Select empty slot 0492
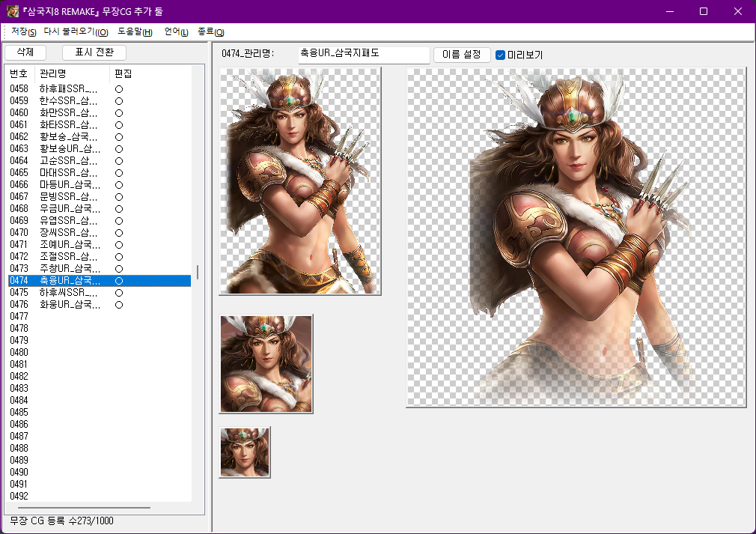The image size is (756, 534). 100,496
